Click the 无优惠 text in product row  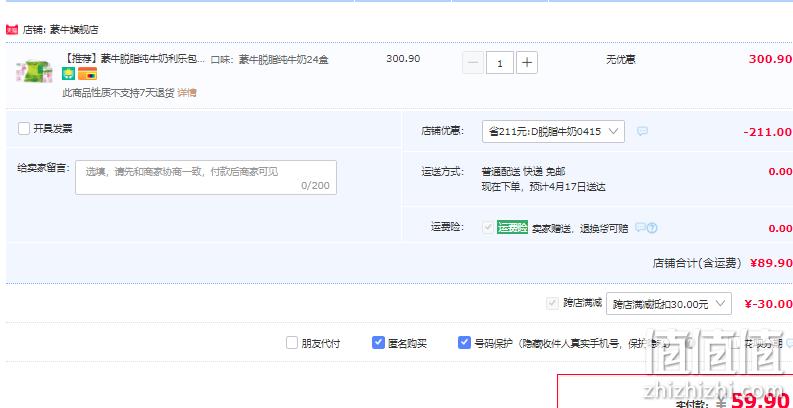pos(621,60)
